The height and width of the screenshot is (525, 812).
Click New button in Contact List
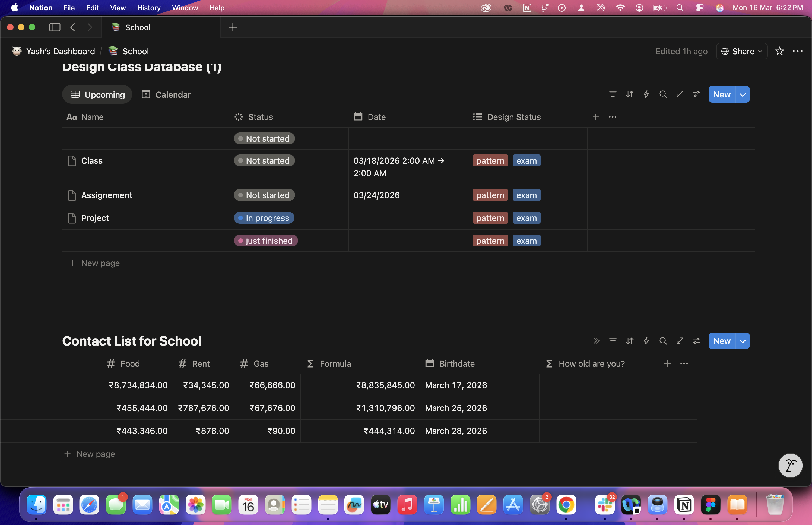point(722,341)
